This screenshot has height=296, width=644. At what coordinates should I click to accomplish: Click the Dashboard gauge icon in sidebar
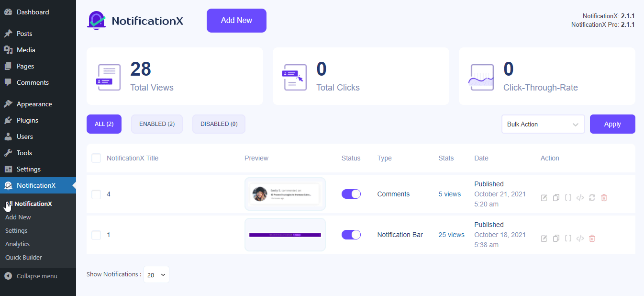coord(8,12)
